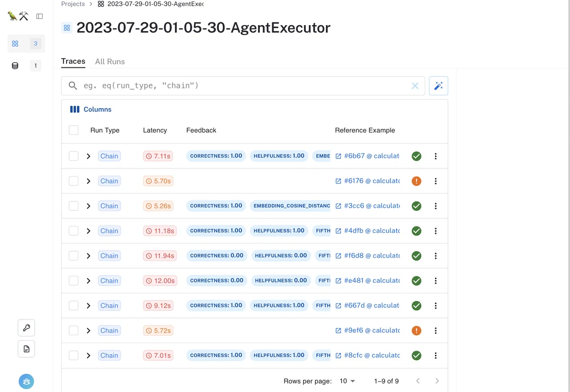Open more options for #667d row
The image size is (570, 392).
436,306
